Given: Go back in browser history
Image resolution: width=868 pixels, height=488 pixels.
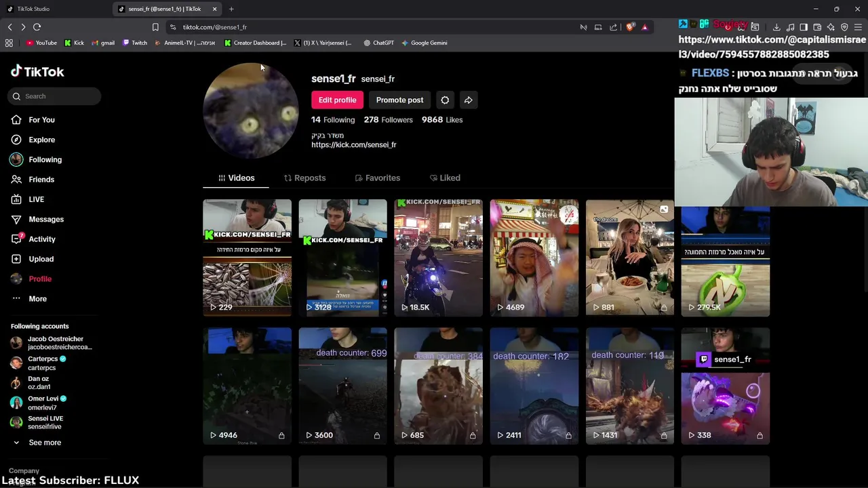Looking at the screenshot, I should (9, 27).
